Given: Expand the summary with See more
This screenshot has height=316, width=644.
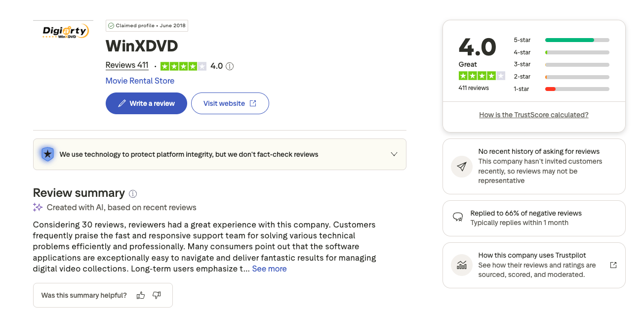Looking at the screenshot, I should pyautogui.click(x=269, y=269).
